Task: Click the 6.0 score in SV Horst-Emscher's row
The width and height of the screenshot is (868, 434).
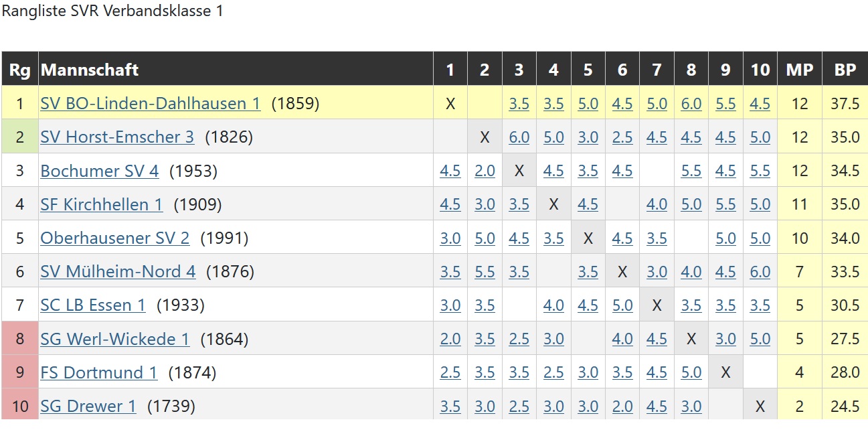Action: point(519,137)
